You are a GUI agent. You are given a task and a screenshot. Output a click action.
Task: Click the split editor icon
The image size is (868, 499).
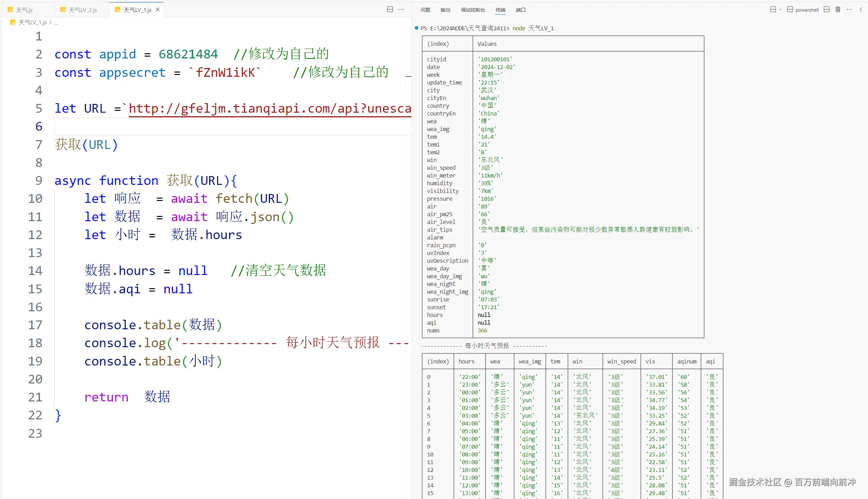390,10
